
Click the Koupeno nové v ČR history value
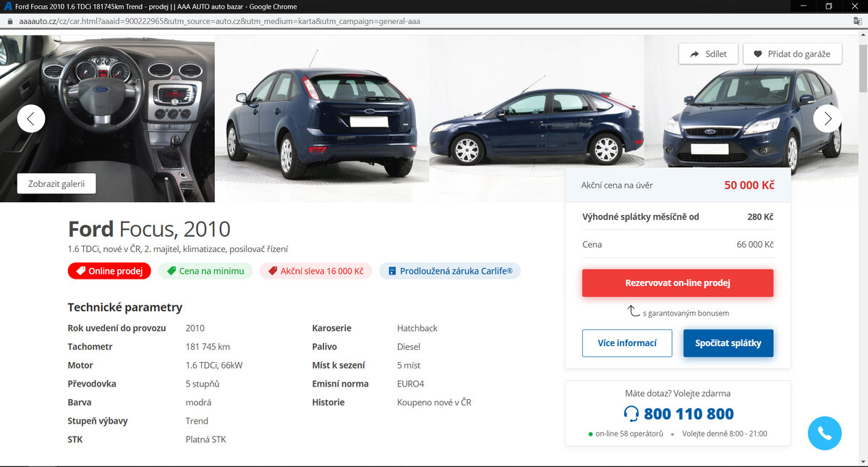pyautogui.click(x=434, y=402)
